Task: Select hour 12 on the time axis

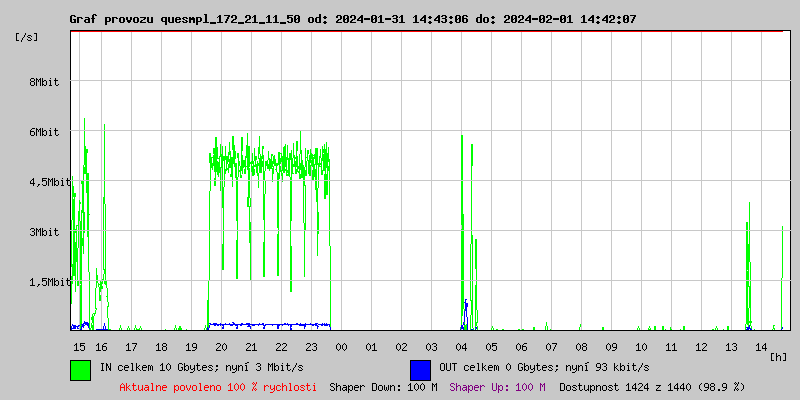Action: coord(701,346)
